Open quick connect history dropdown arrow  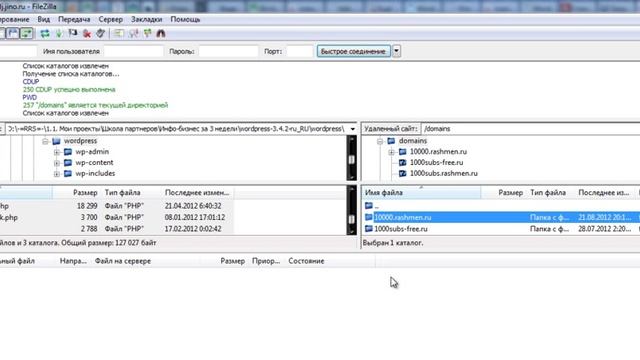396,51
